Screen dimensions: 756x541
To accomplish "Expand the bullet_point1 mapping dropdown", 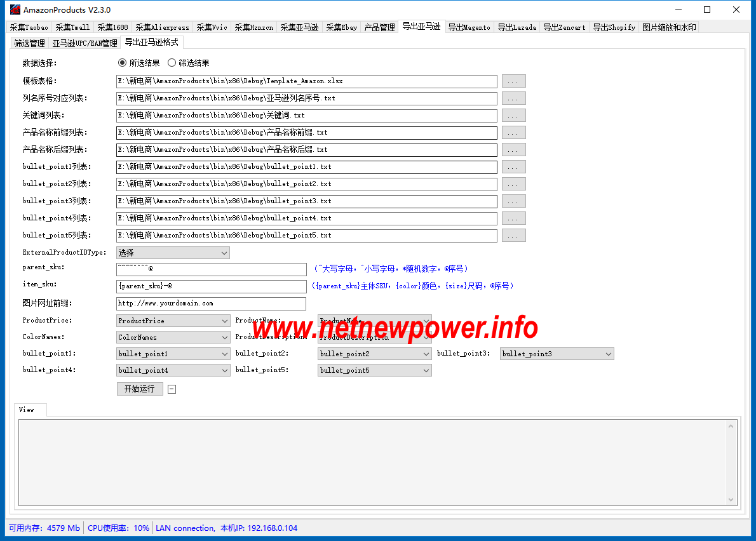I will (x=173, y=354).
